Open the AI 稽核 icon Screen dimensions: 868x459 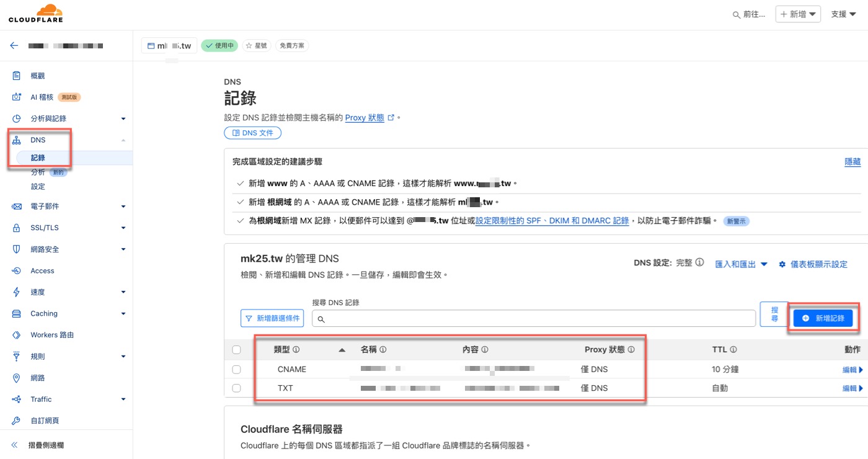pos(17,97)
